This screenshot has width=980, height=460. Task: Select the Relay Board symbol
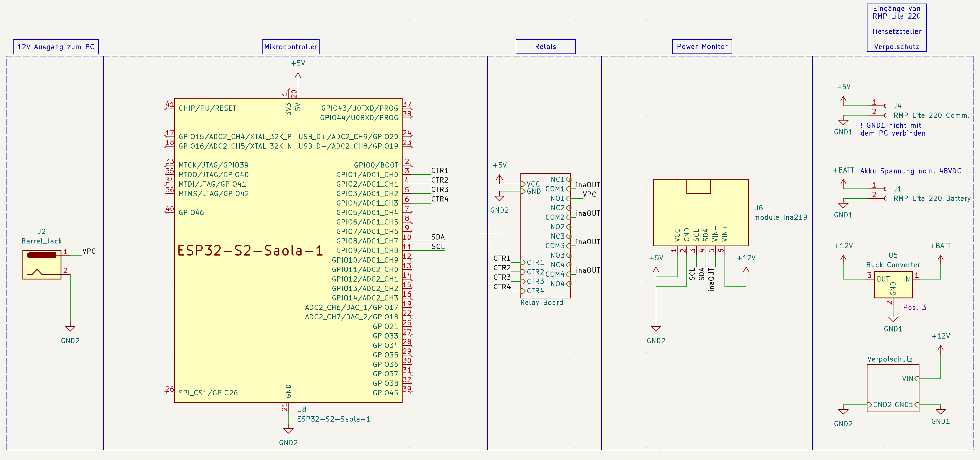click(x=545, y=235)
